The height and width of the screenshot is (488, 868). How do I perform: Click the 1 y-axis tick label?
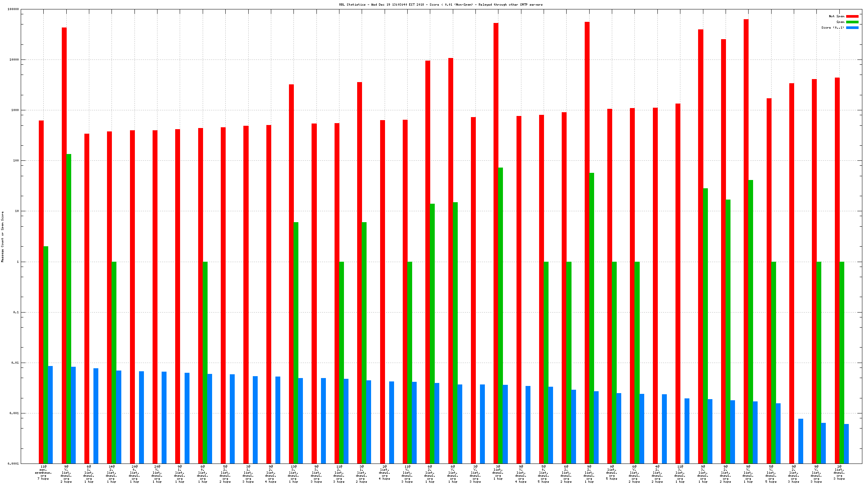click(x=17, y=262)
